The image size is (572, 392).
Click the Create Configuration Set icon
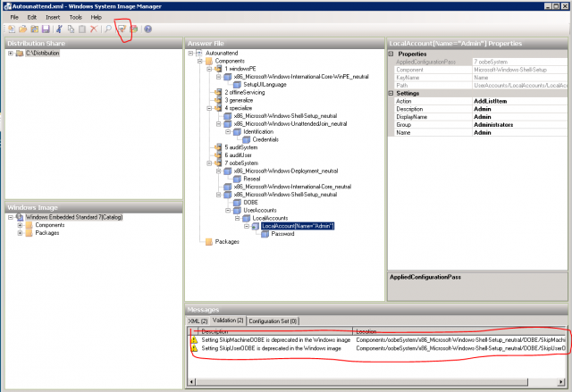pos(133,29)
